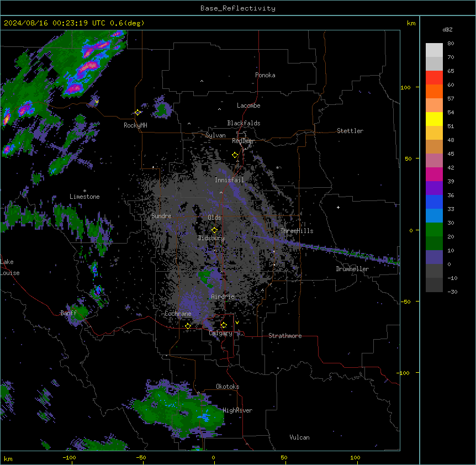Select the Innisfail label on the map
The height and width of the screenshot is (465, 476).
click(229, 180)
